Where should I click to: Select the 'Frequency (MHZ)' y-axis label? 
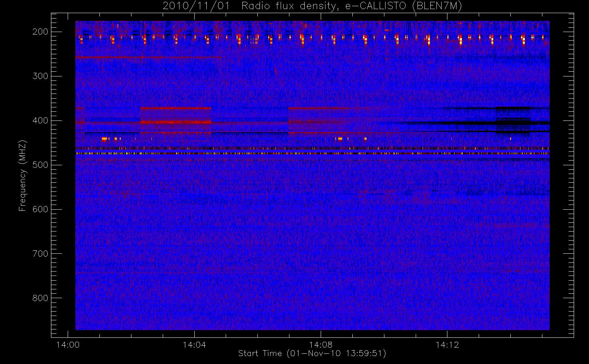click(x=23, y=175)
